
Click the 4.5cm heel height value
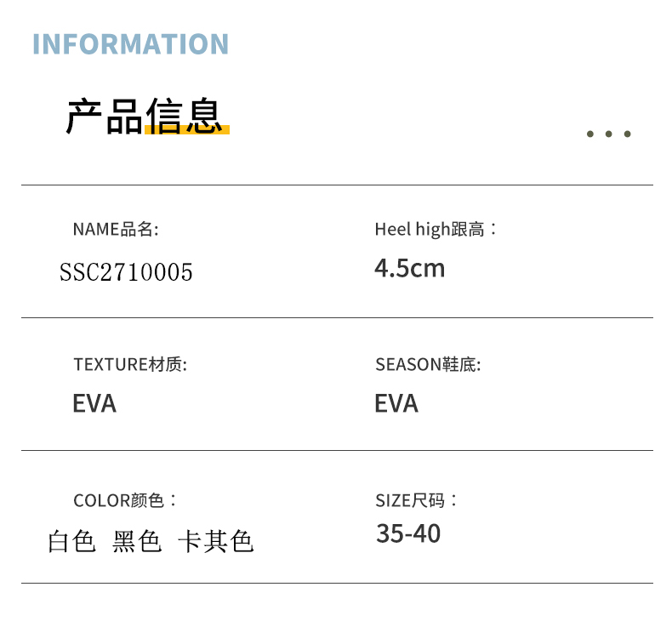pyautogui.click(x=410, y=269)
